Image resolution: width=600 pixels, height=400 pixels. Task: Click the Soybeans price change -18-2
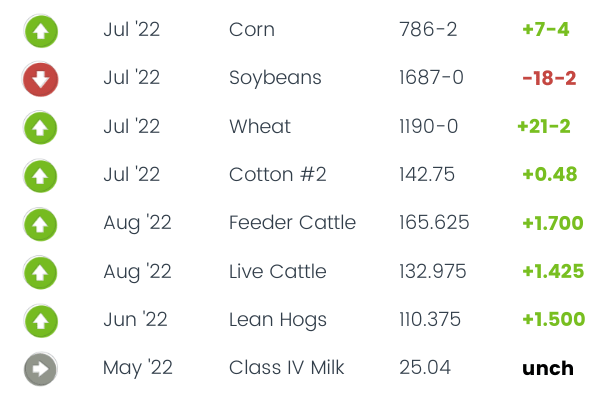coord(549,78)
